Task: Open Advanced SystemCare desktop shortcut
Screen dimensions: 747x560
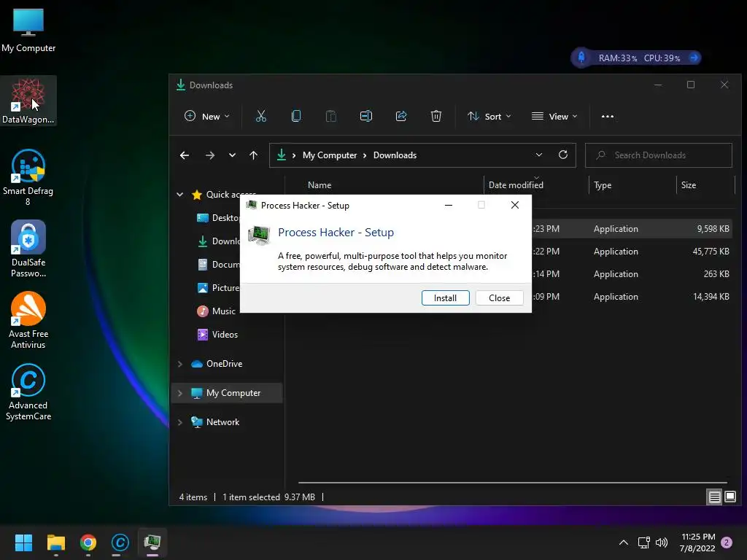Action: coord(28,392)
